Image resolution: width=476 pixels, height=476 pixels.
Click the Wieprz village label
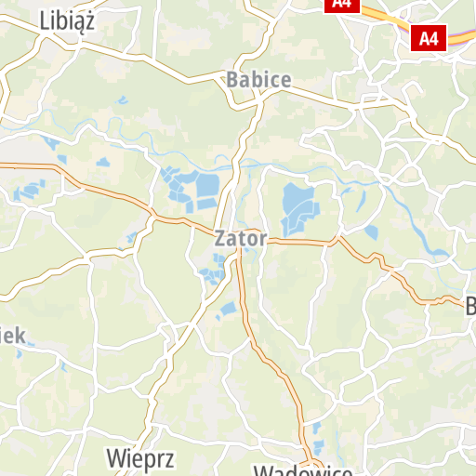click(x=140, y=459)
